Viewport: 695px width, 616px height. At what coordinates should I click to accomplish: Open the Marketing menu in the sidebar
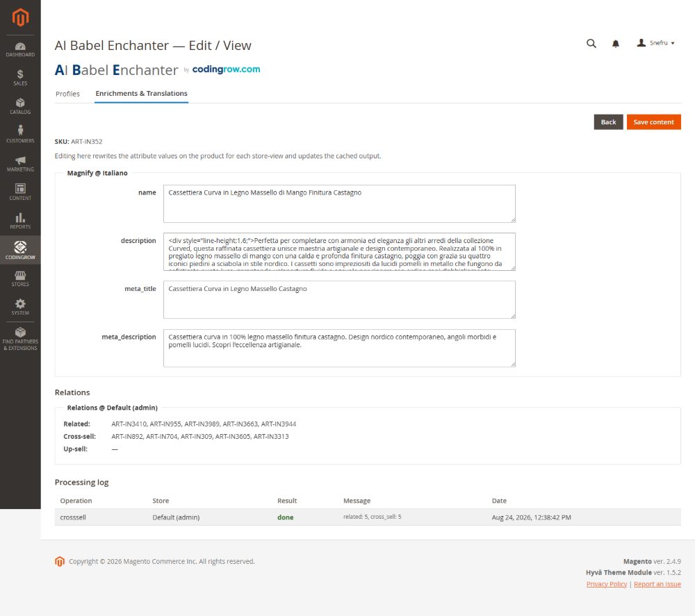click(x=20, y=164)
